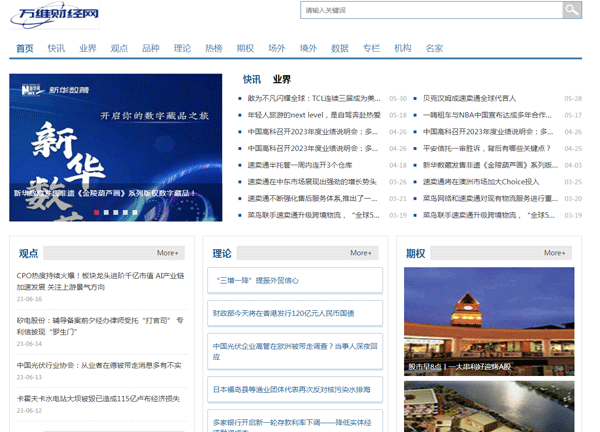Open 理论 in the top navigation bar
Image resolution: width=600 pixels, height=432 pixels.
(182, 48)
